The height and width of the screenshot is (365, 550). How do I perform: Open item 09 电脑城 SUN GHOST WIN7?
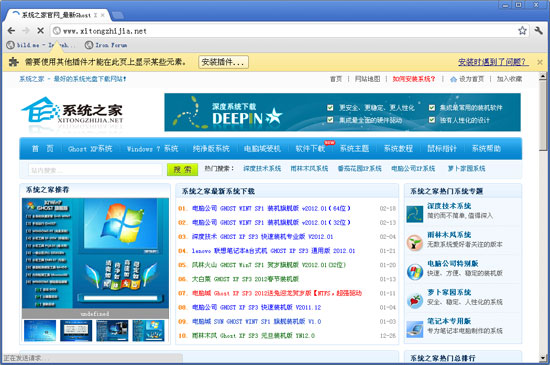pos(256,322)
